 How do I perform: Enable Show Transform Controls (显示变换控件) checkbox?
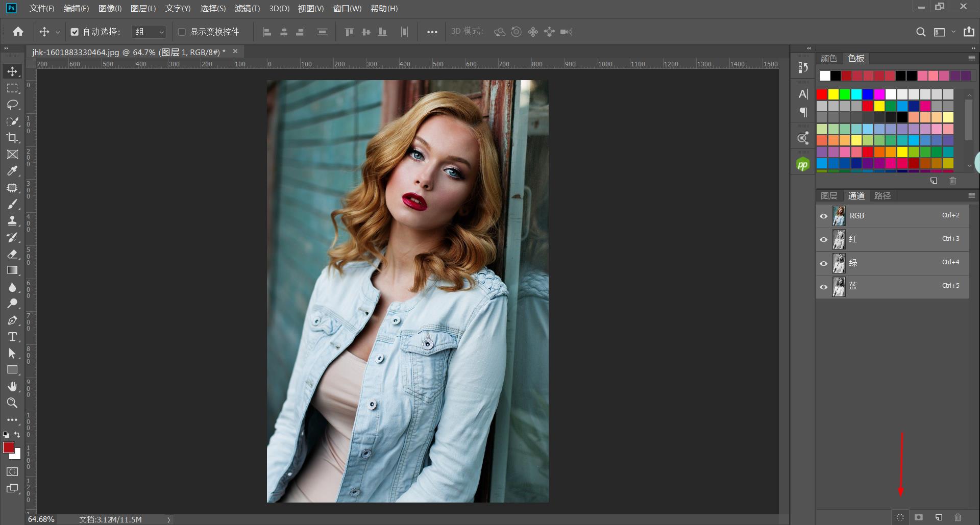[x=181, y=32]
